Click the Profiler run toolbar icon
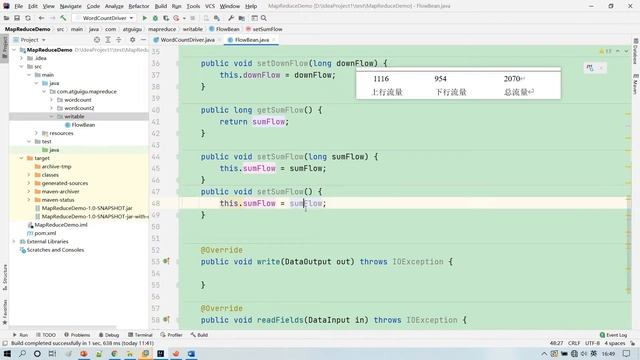This screenshot has height=360, width=640. (x=176, y=18)
